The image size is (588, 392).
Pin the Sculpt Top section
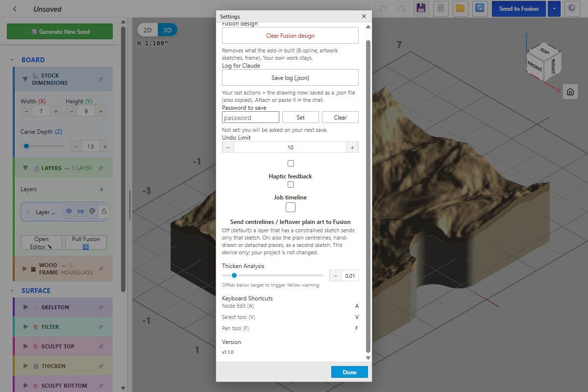100,346
